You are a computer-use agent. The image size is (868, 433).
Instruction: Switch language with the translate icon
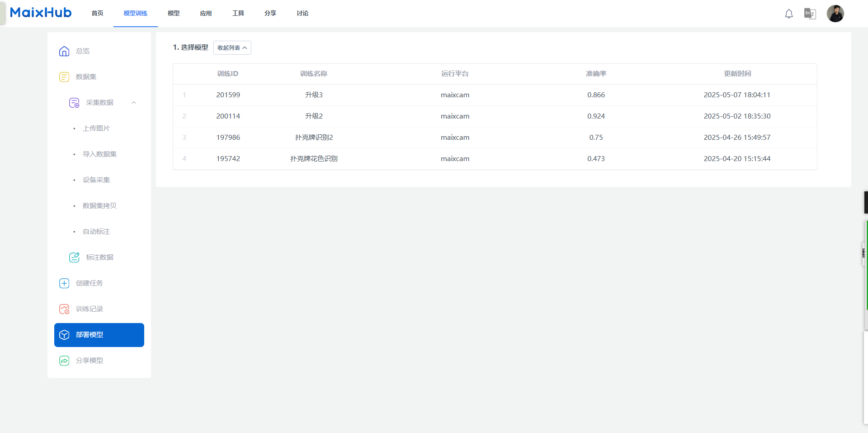point(810,14)
